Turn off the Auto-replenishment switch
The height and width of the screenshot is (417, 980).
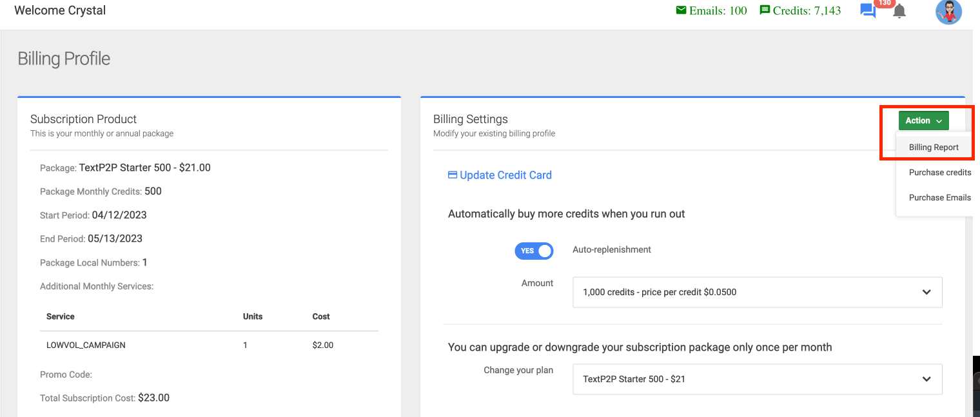(534, 251)
